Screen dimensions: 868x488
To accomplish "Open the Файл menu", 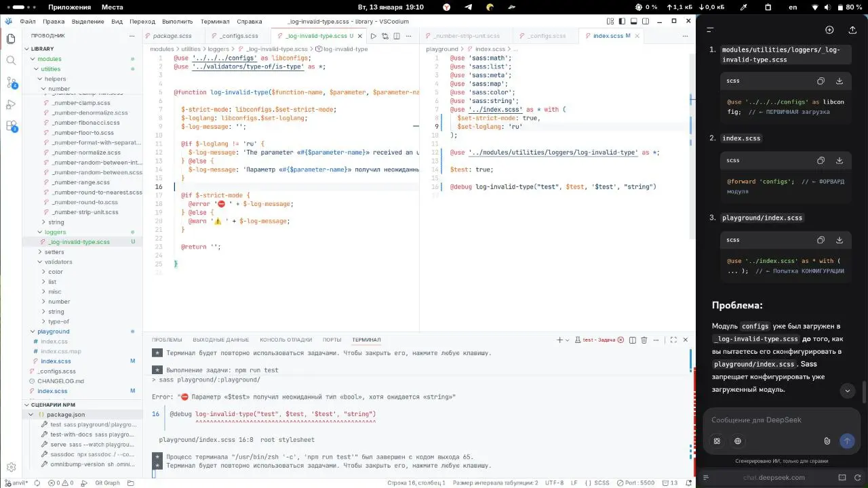I will pyautogui.click(x=28, y=22).
